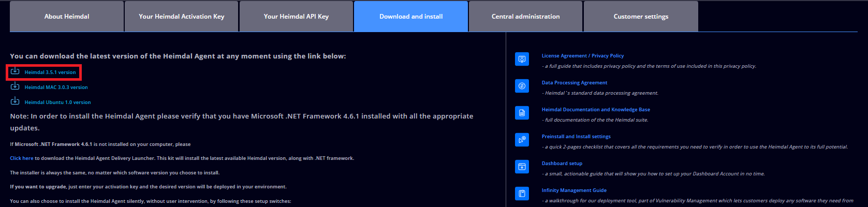Open the Customer settings tab
Screen dimensions: 868x207
coord(641,17)
